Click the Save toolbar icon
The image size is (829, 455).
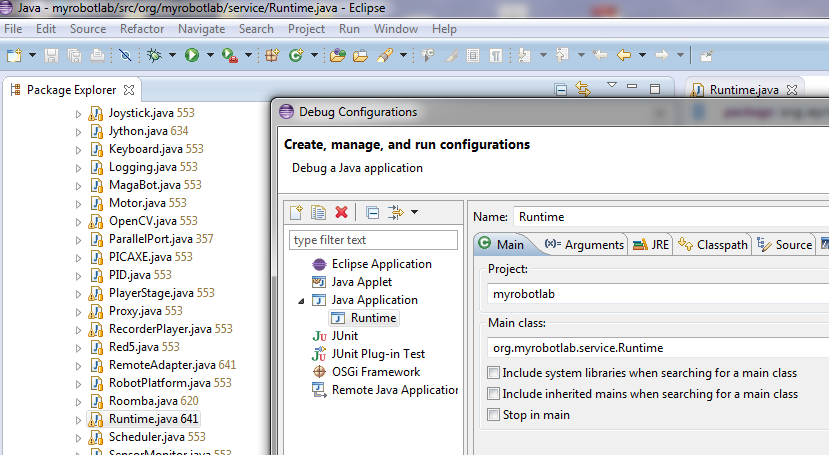pyautogui.click(x=51, y=55)
